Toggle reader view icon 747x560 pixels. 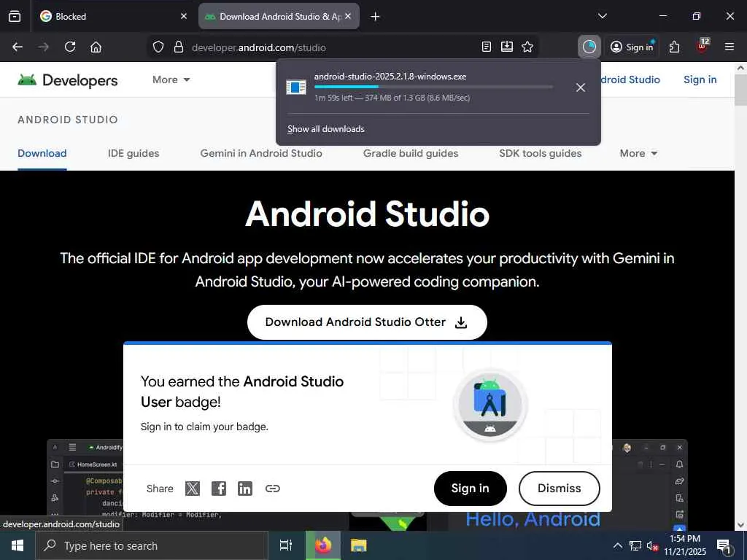(x=487, y=47)
